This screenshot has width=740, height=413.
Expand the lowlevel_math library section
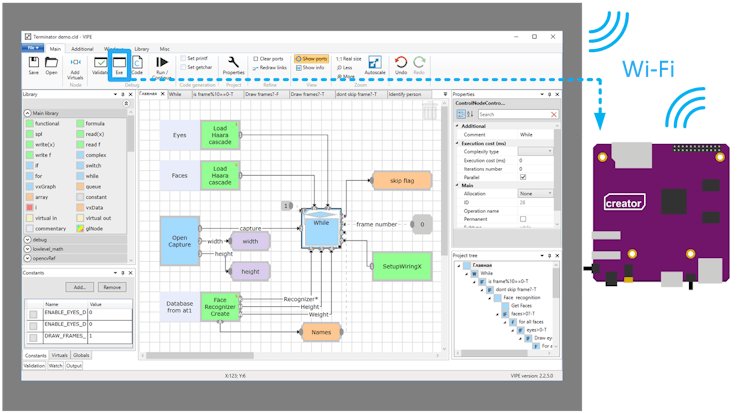27,249
